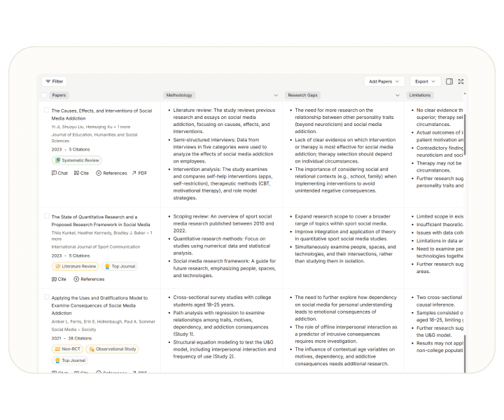Click Top Journal tag beside Literature Review
Viewport: 504px width, 420px height.
[x=120, y=267]
